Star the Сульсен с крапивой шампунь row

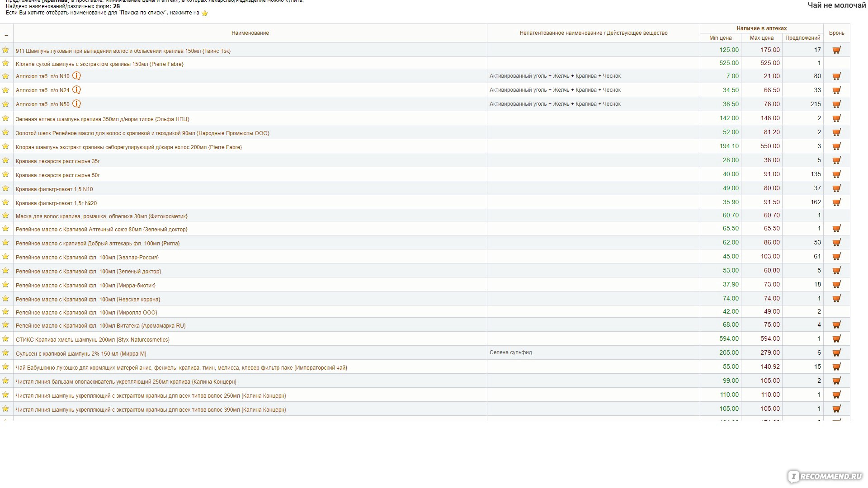pyautogui.click(x=5, y=352)
